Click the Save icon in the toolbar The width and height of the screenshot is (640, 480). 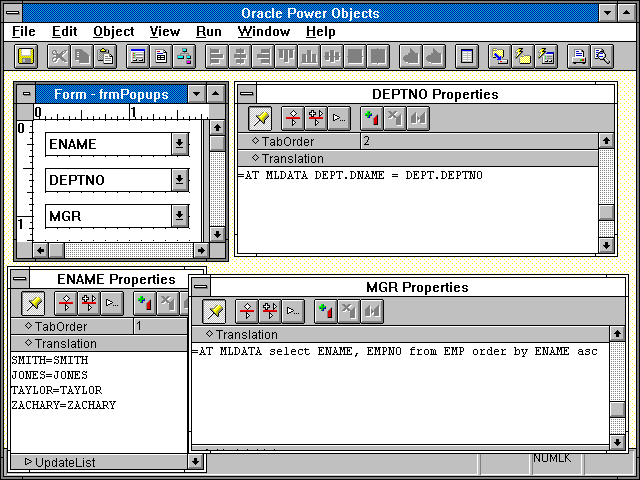tap(26, 56)
